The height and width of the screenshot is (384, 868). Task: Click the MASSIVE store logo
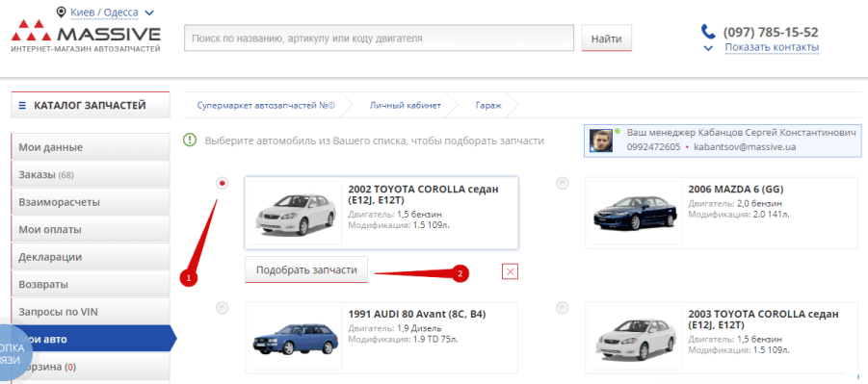tap(86, 37)
